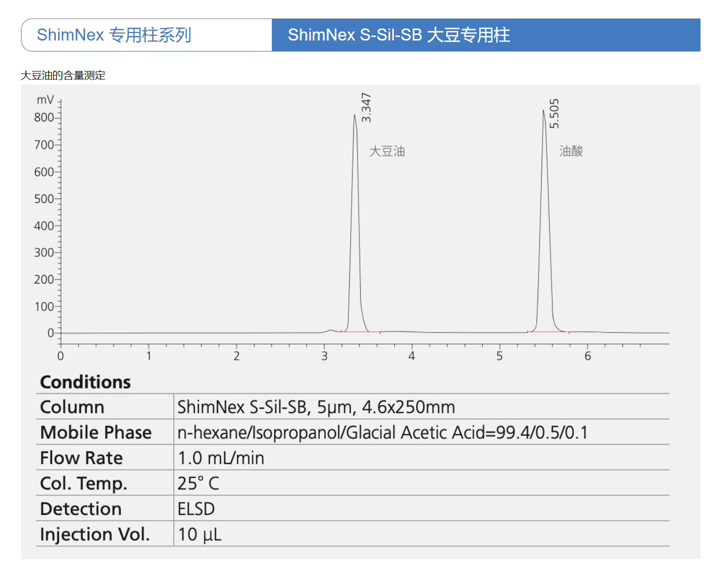The height and width of the screenshot is (562, 728).
Task: Click the 大豆油 peak label
Action: coord(387,151)
